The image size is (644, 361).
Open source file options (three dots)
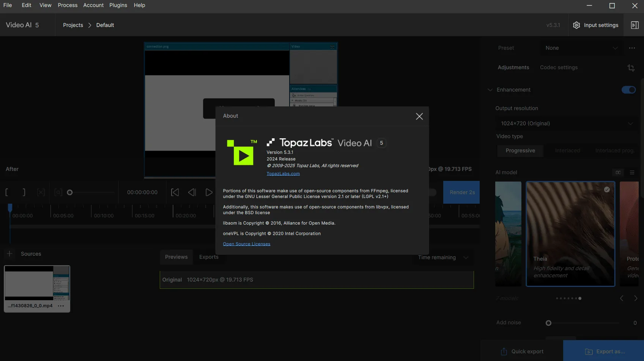pyautogui.click(x=61, y=306)
